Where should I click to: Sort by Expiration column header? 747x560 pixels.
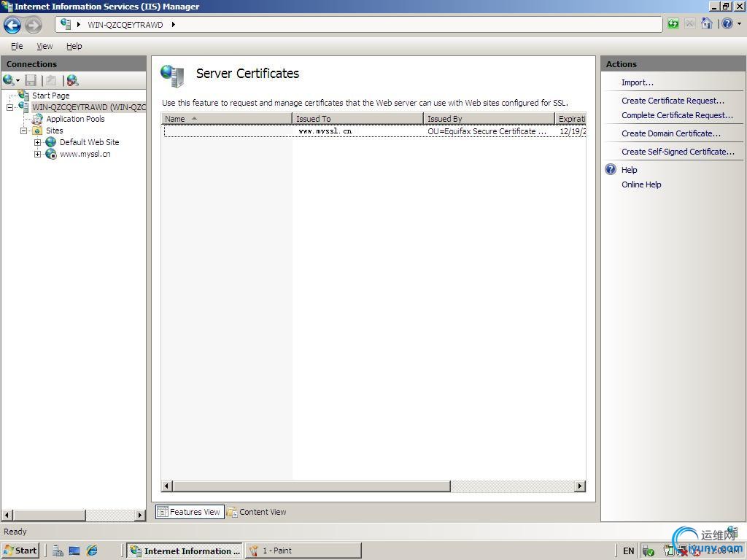coord(570,119)
